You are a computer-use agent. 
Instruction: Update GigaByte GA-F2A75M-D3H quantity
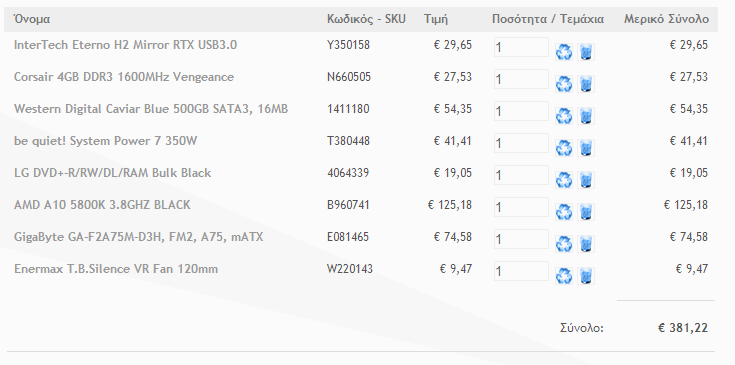pos(563,244)
